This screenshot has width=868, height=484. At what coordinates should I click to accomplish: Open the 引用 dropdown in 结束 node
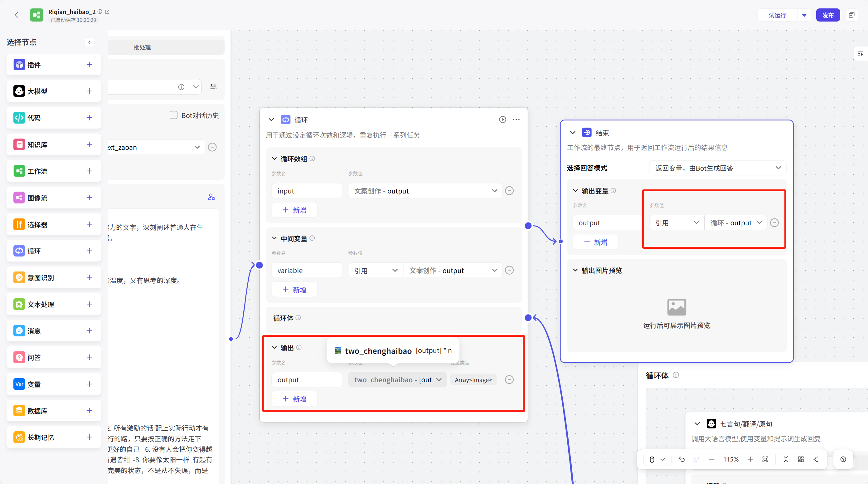pos(676,223)
